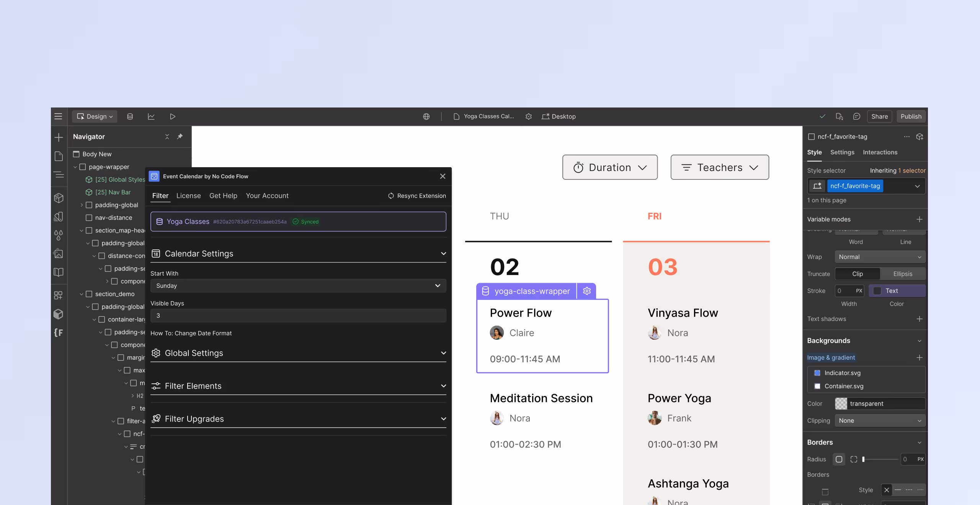Open yoga-class-wrapper element settings gear
980x505 pixels.
(586, 291)
